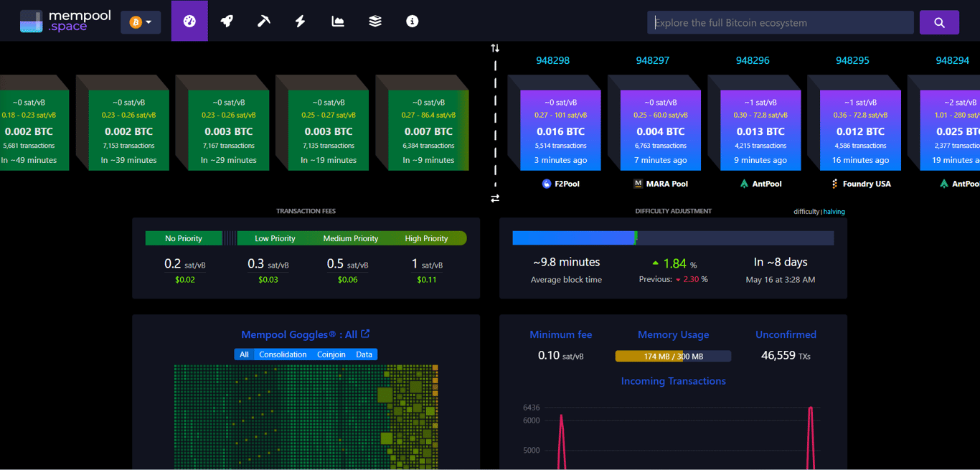Open the pending block arriving in ~9 minutes
This screenshot has width=980, height=470.
pyautogui.click(x=428, y=130)
